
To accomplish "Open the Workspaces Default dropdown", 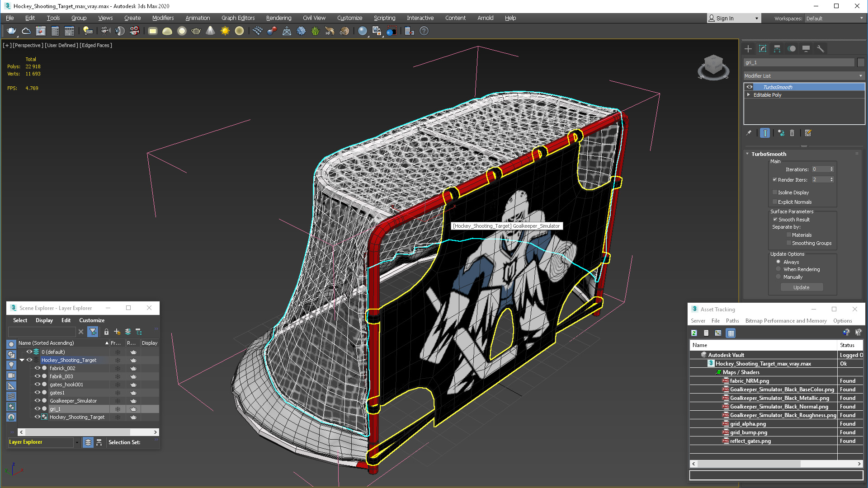I will 835,19.
